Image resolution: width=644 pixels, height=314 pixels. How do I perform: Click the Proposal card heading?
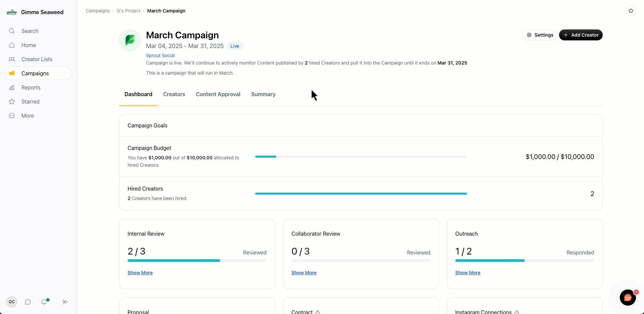[x=138, y=312]
